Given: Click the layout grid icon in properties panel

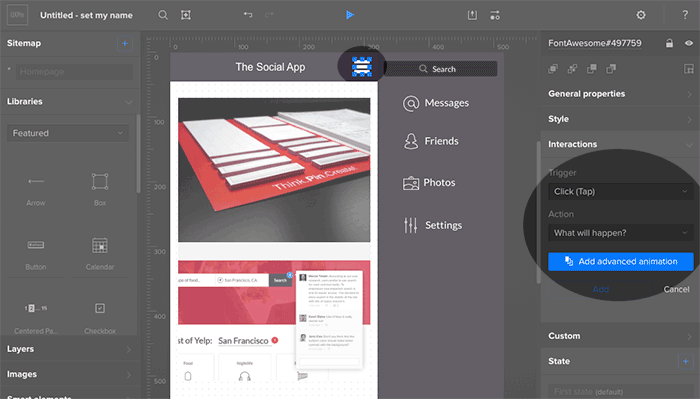Looking at the screenshot, I should tap(689, 69).
